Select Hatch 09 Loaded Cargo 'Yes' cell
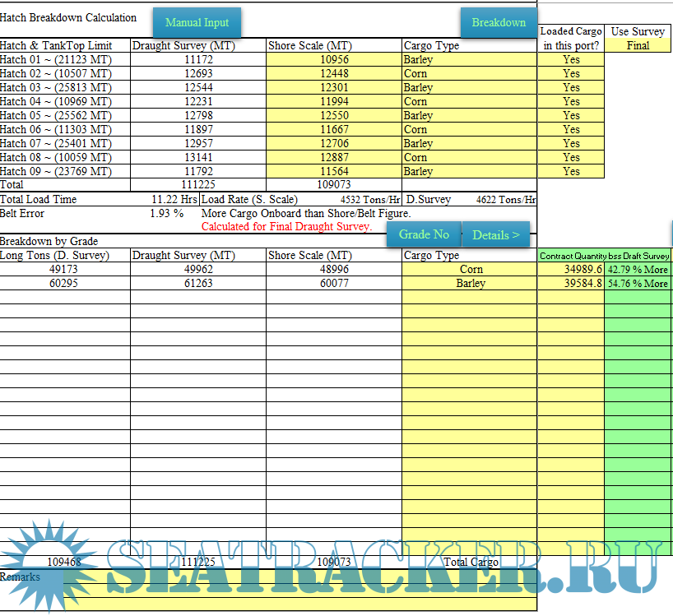Viewport: 673px width, 616px height. click(571, 172)
